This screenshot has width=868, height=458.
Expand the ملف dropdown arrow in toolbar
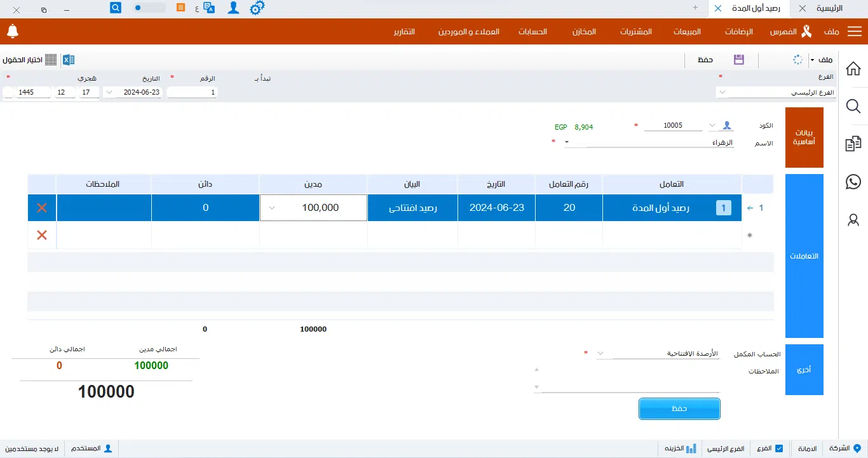[x=812, y=60]
